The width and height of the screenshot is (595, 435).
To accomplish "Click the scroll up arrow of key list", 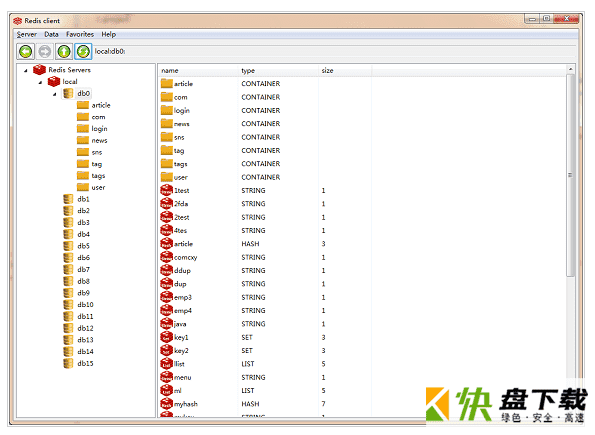I will pos(570,70).
